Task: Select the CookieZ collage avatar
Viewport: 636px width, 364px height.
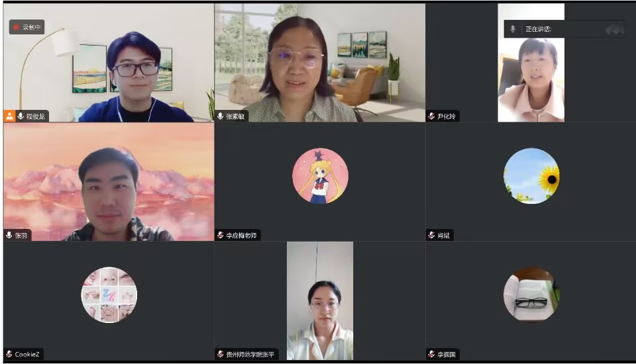Action: [x=109, y=295]
